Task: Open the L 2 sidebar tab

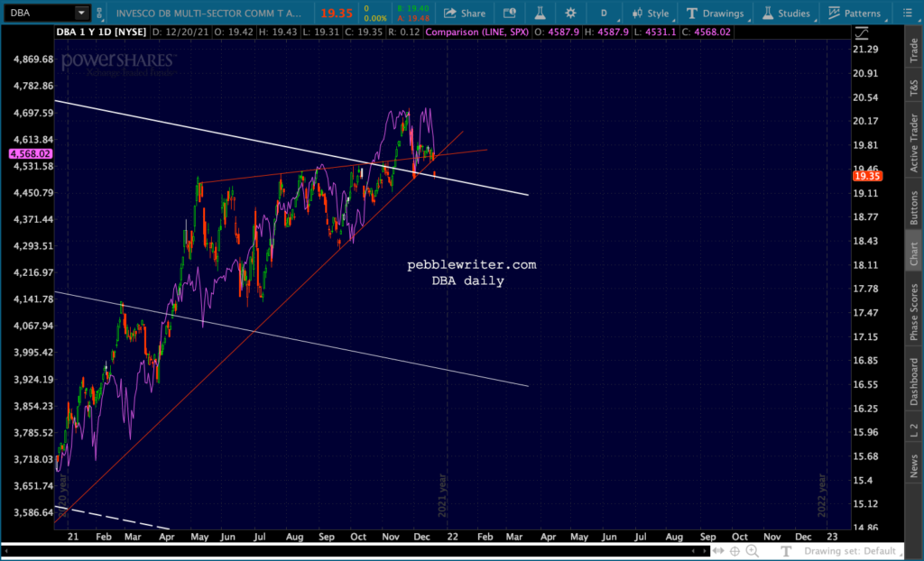Action: point(914,429)
